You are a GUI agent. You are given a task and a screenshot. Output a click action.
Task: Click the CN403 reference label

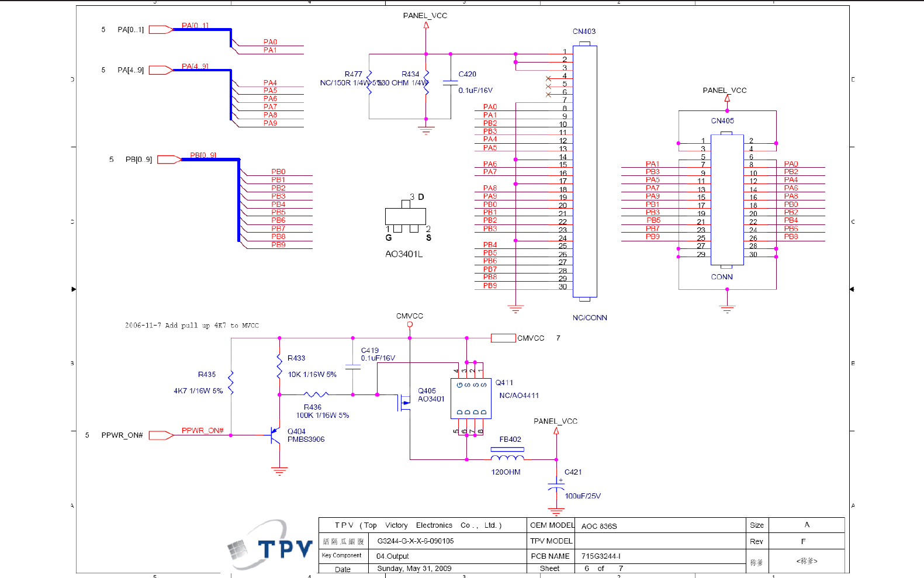tap(584, 32)
